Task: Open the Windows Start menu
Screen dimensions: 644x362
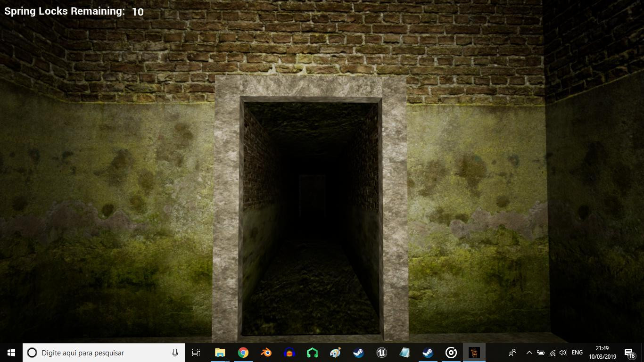Action: pyautogui.click(x=11, y=353)
